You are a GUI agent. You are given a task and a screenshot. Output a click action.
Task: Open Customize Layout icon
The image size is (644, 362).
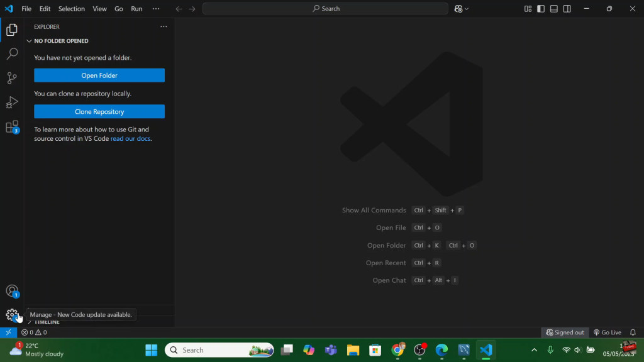pyautogui.click(x=528, y=9)
